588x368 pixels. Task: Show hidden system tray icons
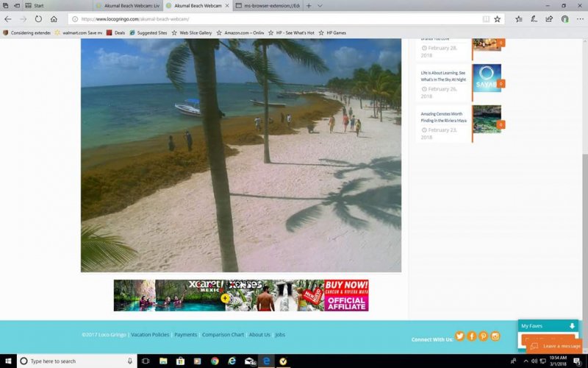(x=512, y=361)
